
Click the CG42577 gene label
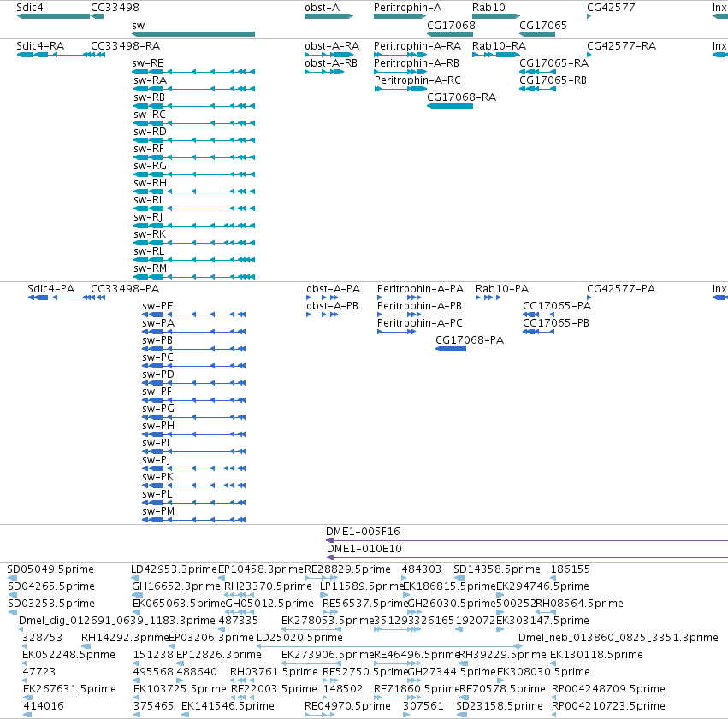[x=611, y=8]
